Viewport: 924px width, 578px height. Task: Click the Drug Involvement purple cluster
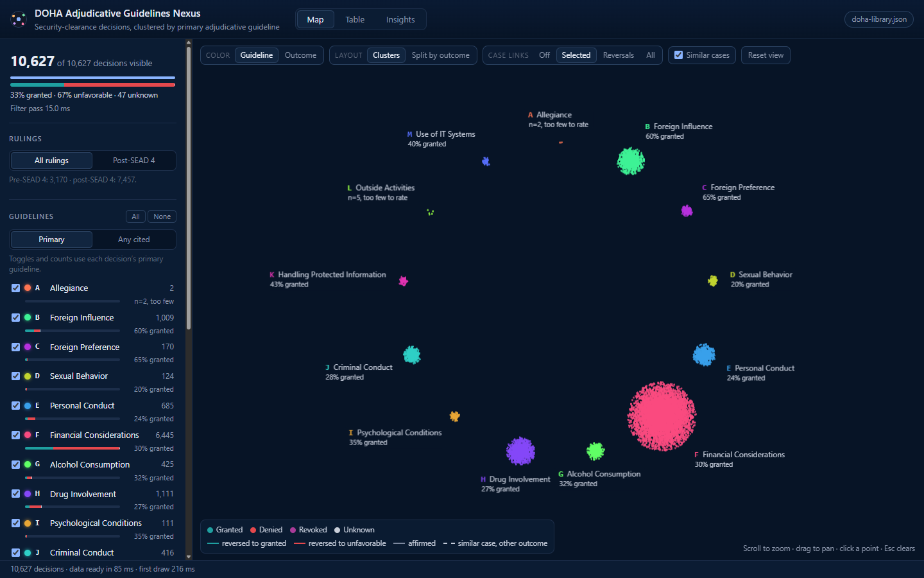(520, 451)
